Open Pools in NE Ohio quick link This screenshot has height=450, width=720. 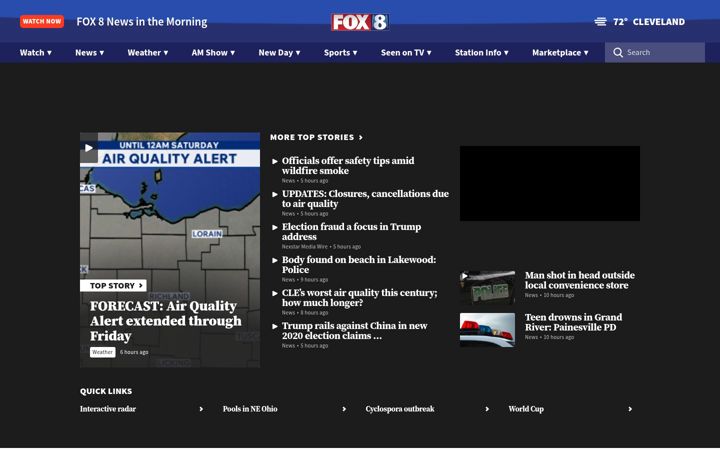point(250,409)
